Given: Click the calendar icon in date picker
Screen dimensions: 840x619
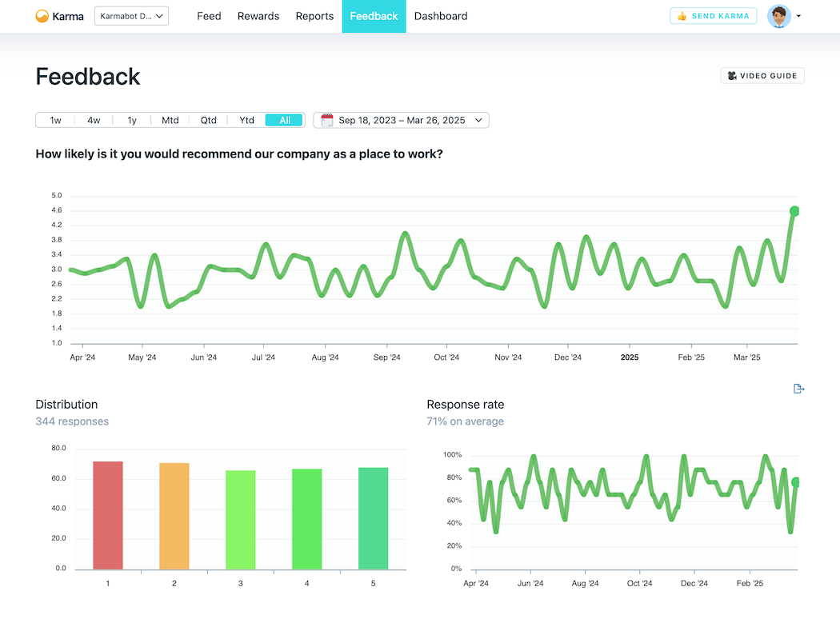Looking at the screenshot, I should click(327, 120).
